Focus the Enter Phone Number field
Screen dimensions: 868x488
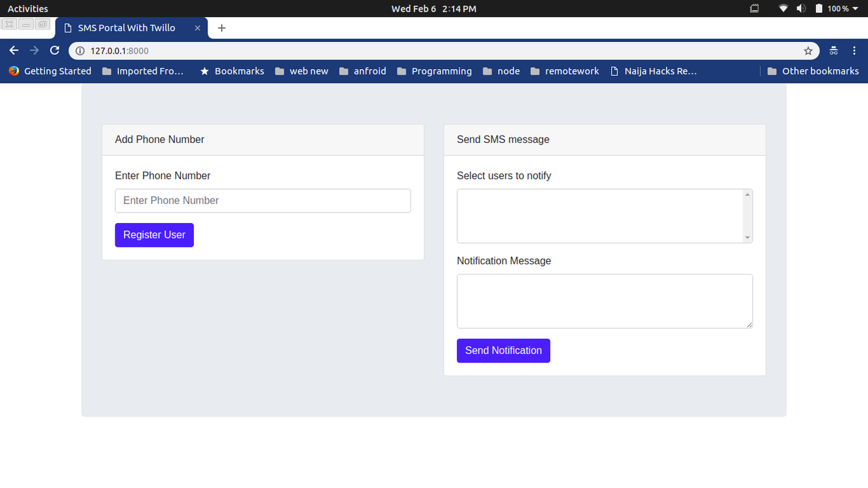point(263,201)
